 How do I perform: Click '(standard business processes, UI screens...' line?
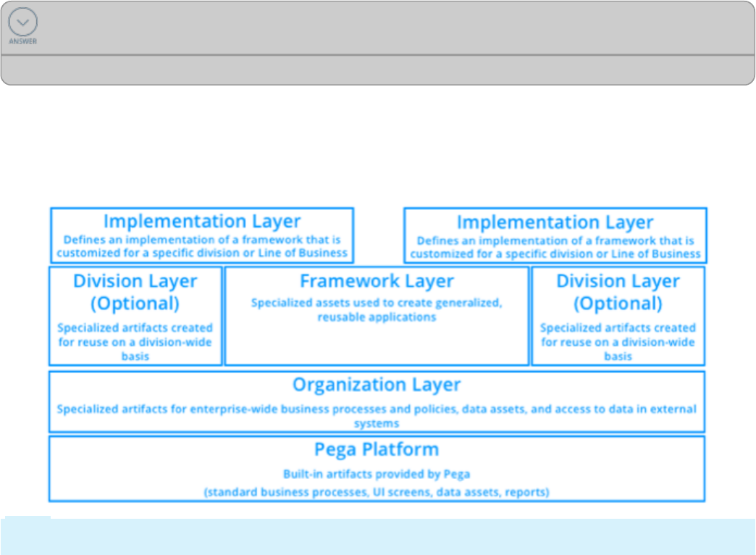click(x=377, y=492)
